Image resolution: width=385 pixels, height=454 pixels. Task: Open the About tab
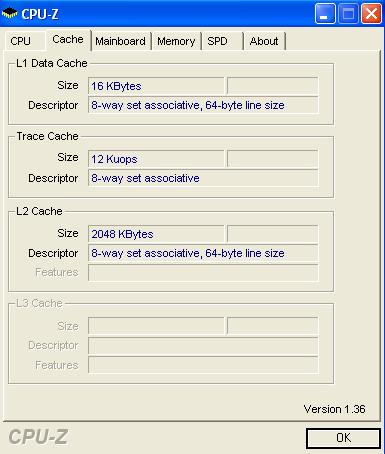click(x=264, y=41)
